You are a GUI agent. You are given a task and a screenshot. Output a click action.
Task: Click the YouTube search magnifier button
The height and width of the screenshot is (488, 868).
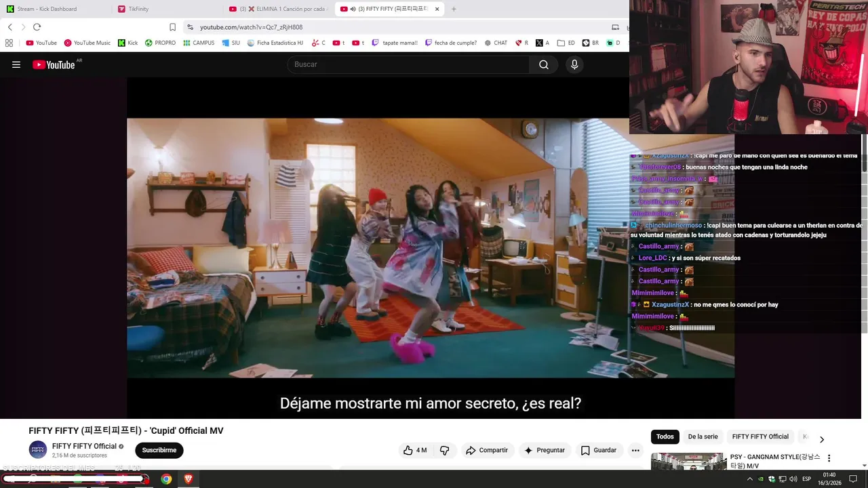click(544, 64)
